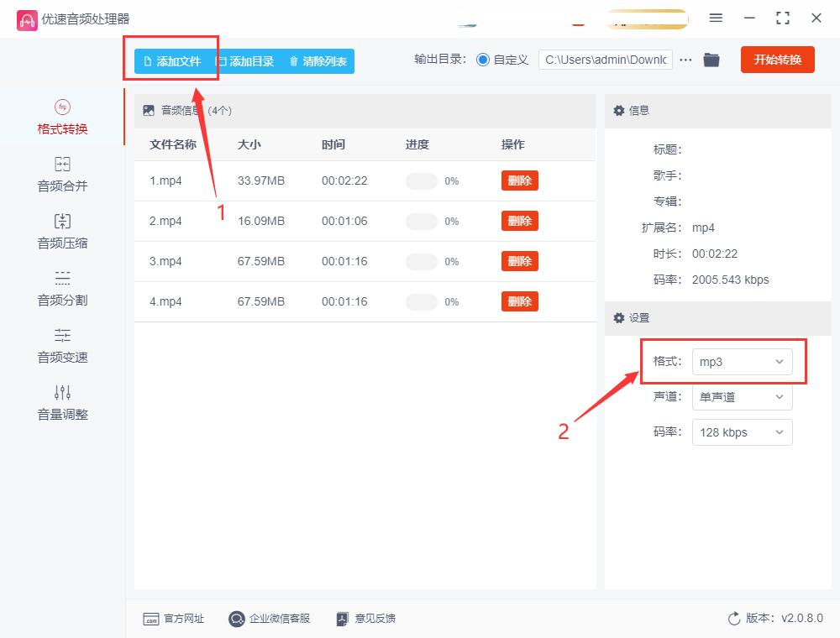Open the 码率 bitrate dropdown showing 128 kbps

(x=743, y=432)
